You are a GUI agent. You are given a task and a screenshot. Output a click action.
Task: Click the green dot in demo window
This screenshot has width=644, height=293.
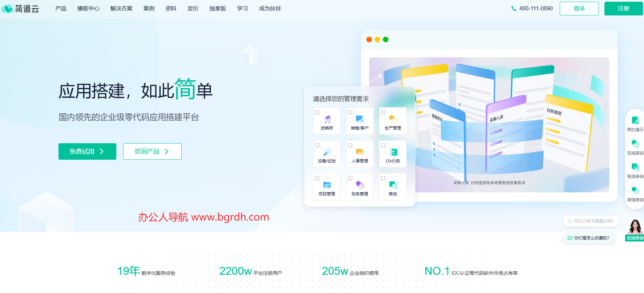pos(386,40)
